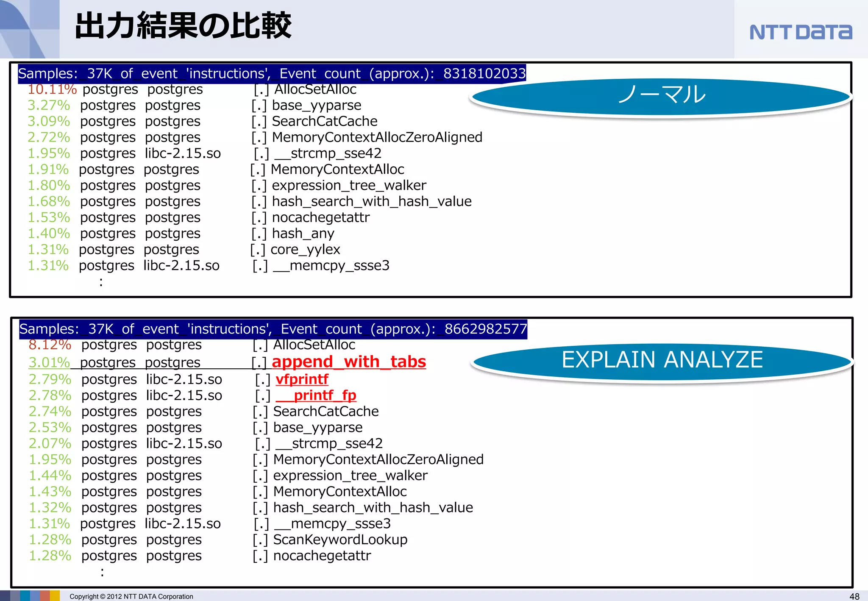Click the 3.01% percentage value

(x=49, y=362)
